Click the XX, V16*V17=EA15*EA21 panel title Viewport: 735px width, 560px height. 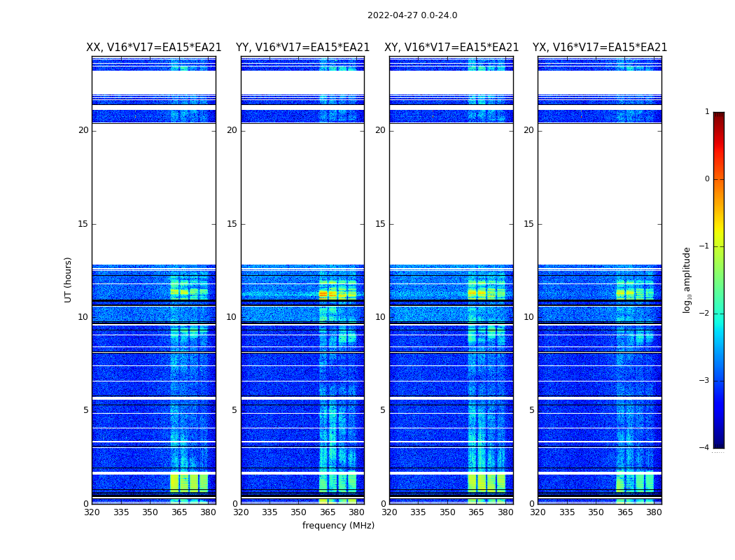[154, 48]
